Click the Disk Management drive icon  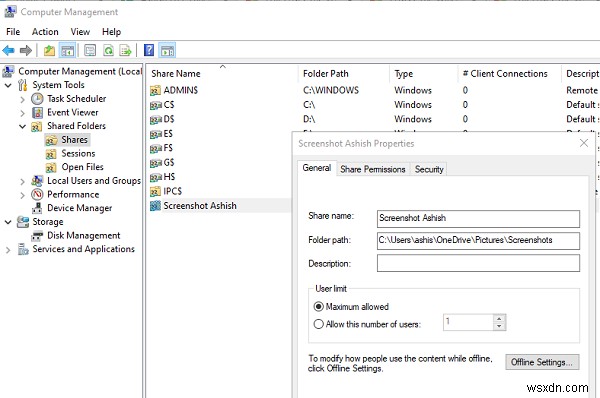(x=37, y=235)
